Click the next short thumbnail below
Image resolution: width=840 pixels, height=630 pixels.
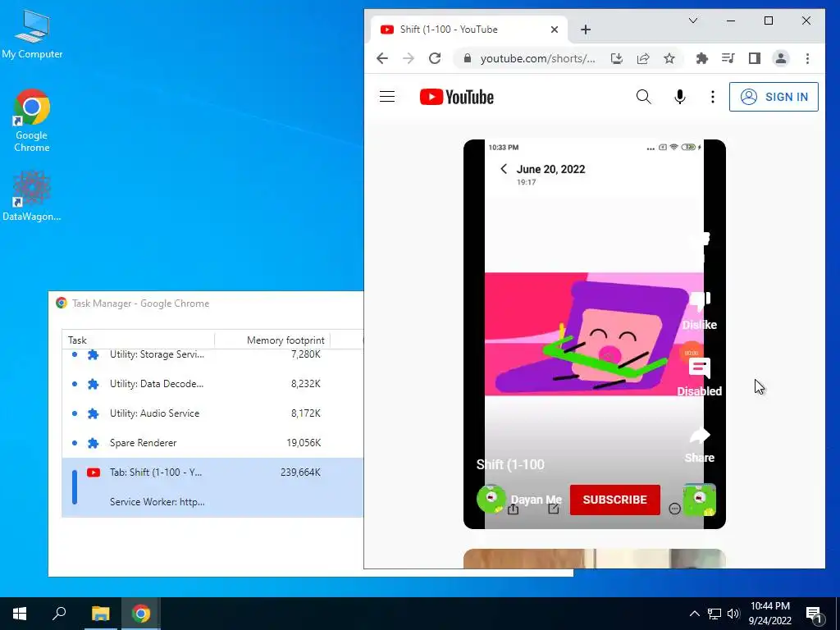[594, 559]
